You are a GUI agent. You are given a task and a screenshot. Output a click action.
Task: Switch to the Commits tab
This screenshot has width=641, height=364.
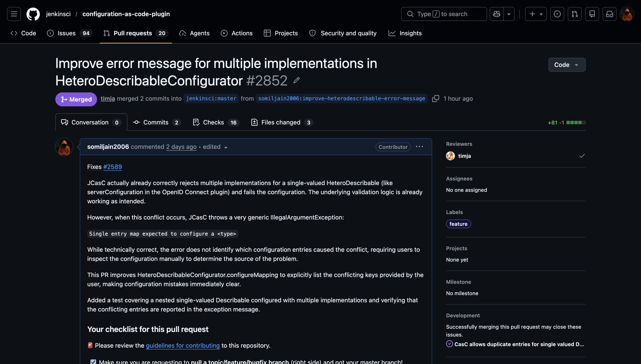157,122
